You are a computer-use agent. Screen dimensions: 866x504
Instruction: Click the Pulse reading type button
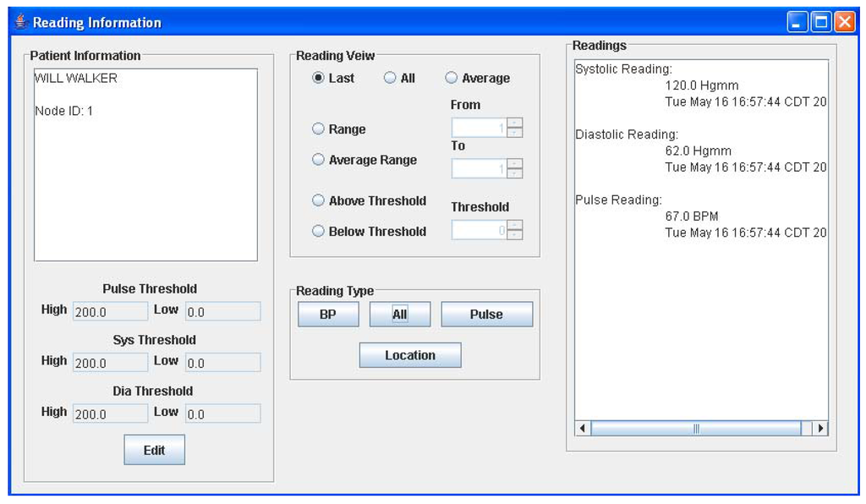(x=486, y=314)
